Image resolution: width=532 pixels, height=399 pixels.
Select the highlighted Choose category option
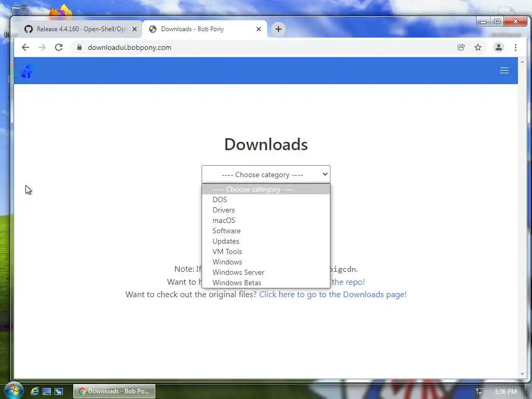(x=265, y=189)
